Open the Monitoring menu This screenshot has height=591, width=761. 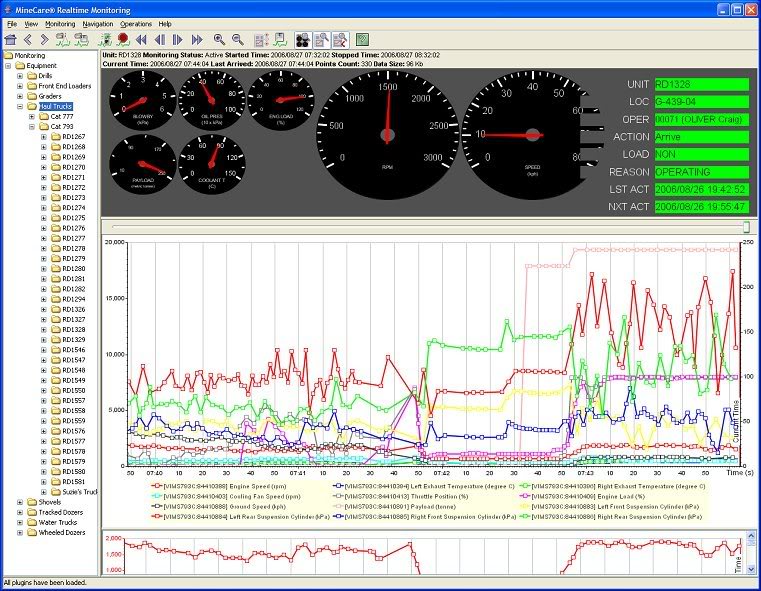point(60,23)
